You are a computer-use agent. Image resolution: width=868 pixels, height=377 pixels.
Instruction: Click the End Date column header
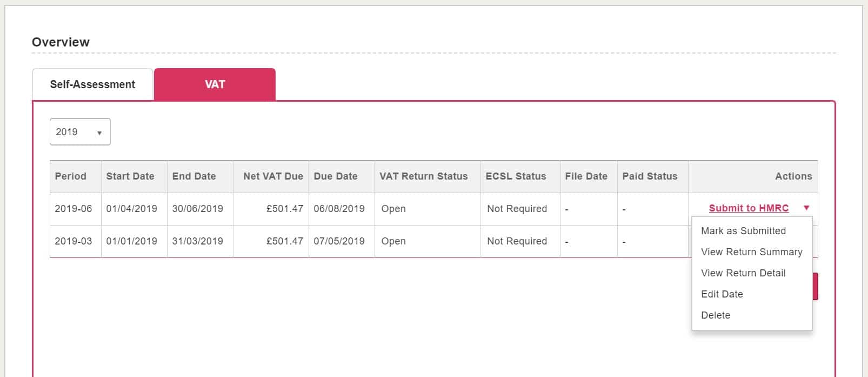[x=194, y=176]
